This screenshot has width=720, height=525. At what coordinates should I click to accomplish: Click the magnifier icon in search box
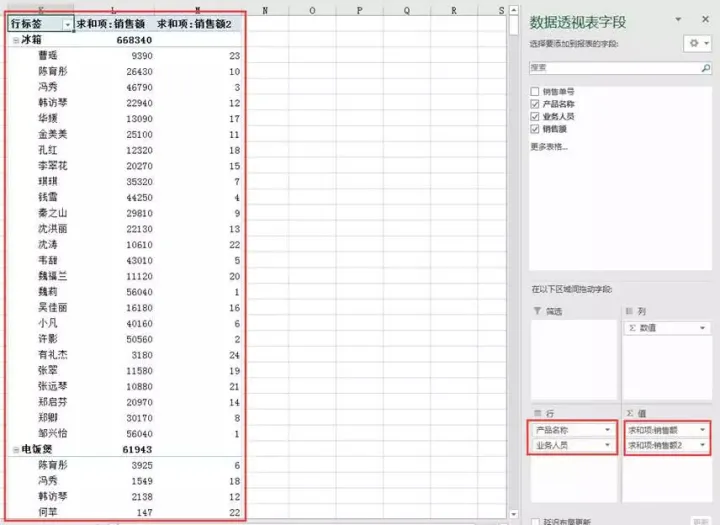705,68
